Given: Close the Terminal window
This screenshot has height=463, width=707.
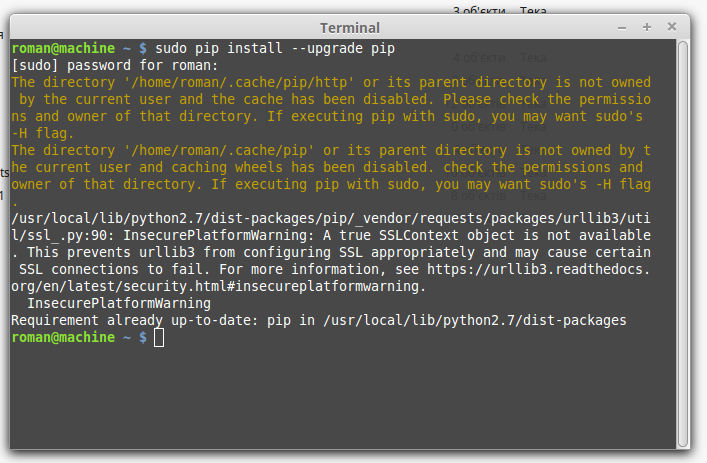Looking at the screenshot, I should [671, 27].
